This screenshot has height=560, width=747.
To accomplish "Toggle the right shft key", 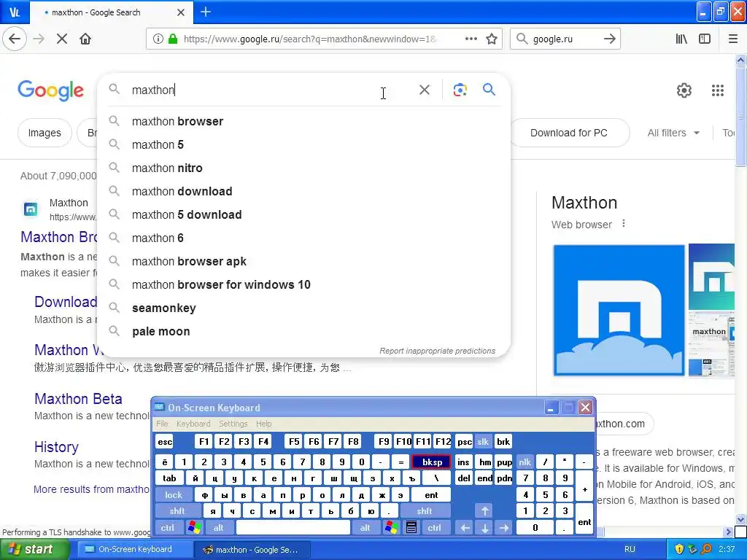I will (x=425, y=511).
